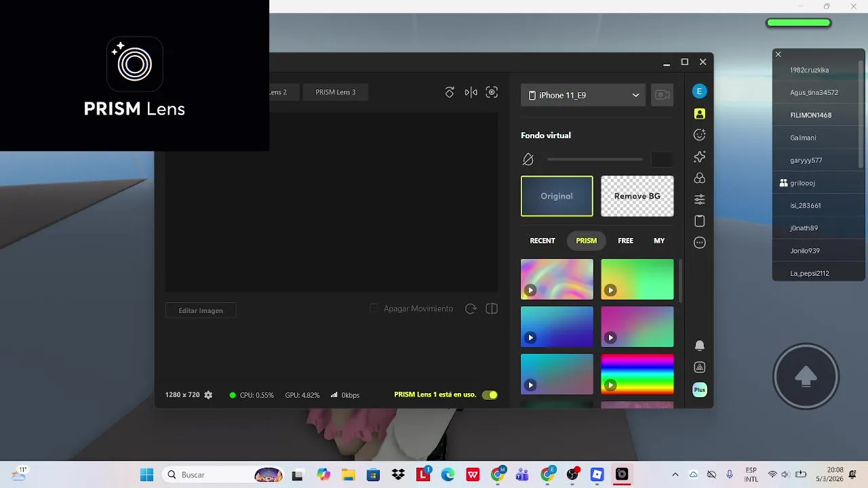Click the triangle icon below the bell
Viewport: 868px width, 488px height.
(x=700, y=367)
